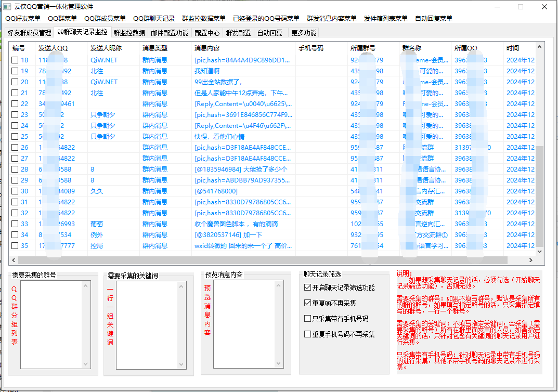Open the 已经登录的QQ号码菜单 menu

pyautogui.click(x=266, y=19)
